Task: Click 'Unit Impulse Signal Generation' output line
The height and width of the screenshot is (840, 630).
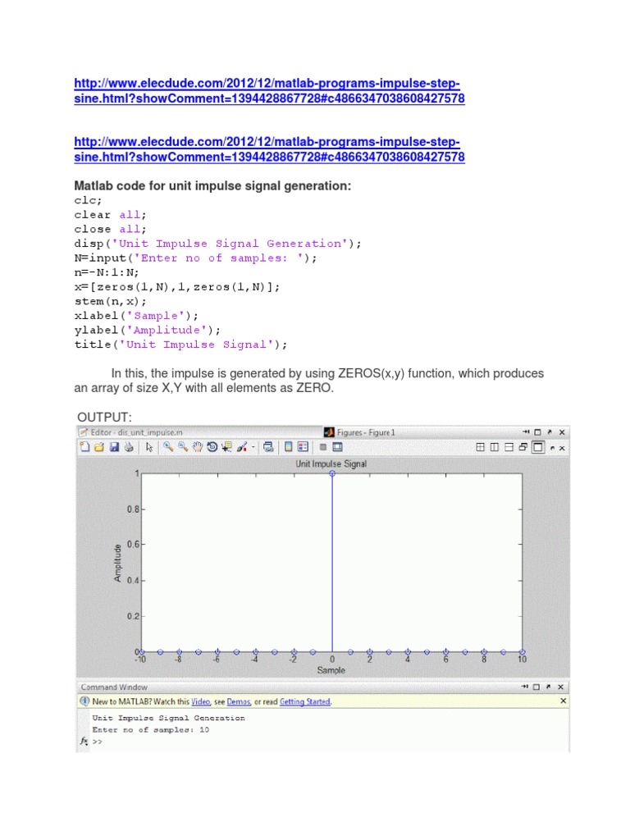Action: 168,718
